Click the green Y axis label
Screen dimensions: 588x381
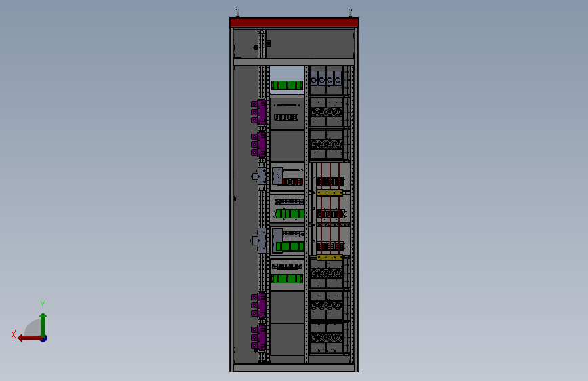point(43,304)
